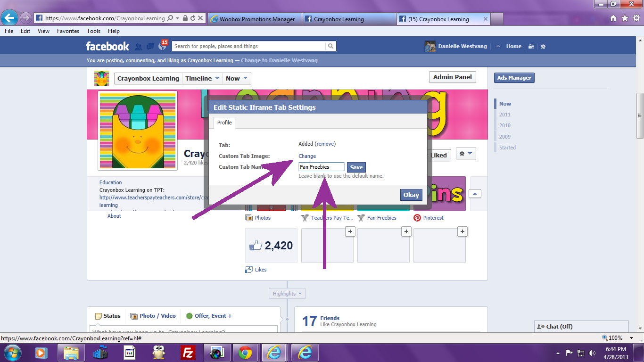Refresh the page from the address bar
Viewport: 644px width, 362px height.
193,18
